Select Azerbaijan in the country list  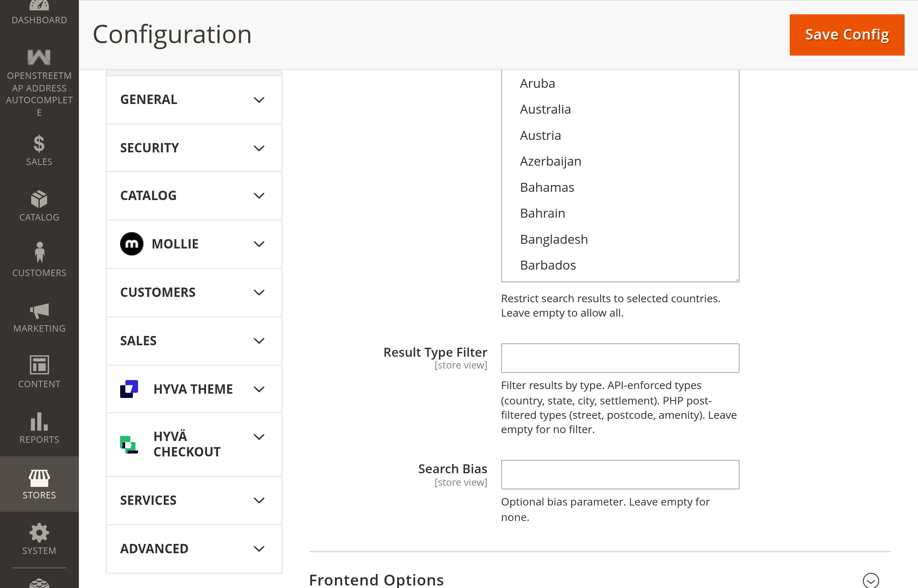620,161
